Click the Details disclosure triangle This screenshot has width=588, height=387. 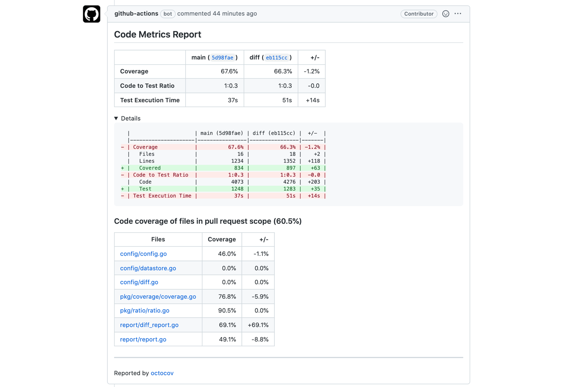(x=116, y=118)
